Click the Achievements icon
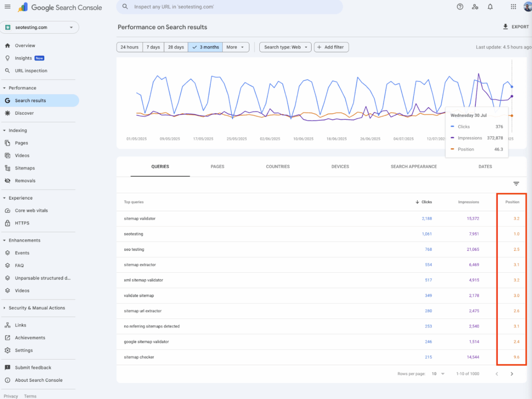Image resolution: width=532 pixels, height=399 pixels. coord(7,338)
